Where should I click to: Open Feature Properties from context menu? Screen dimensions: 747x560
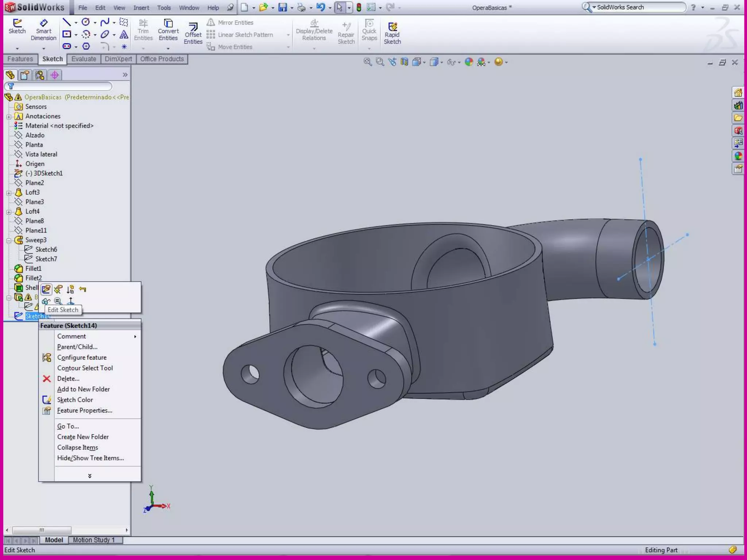(85, 411)
